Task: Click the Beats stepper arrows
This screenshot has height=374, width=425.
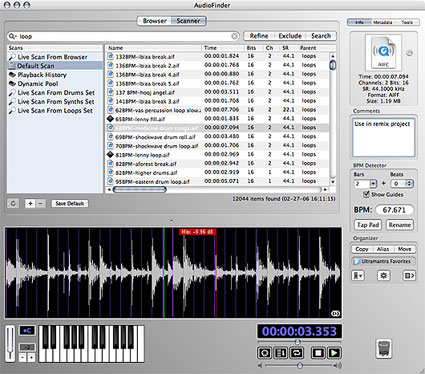Action: pos(410,183)
